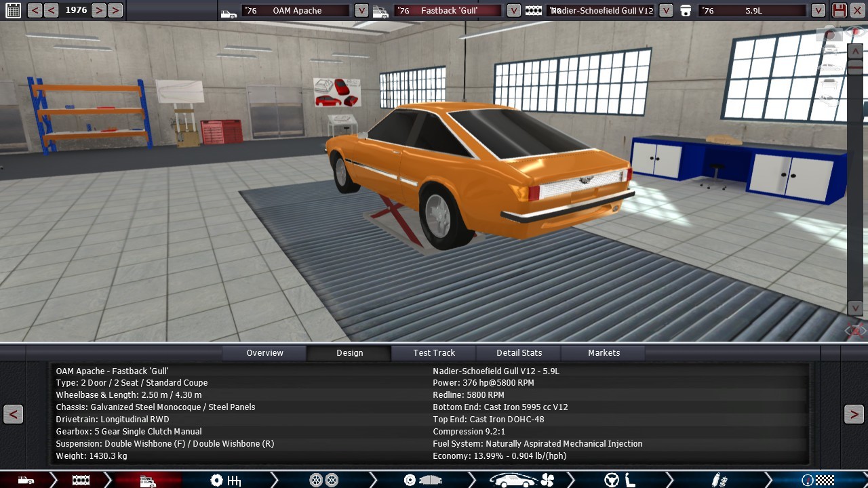Expand the Fastback 'Gull' trim dropdown
This screenshot has height=488, width=868.
click(514, 10)
